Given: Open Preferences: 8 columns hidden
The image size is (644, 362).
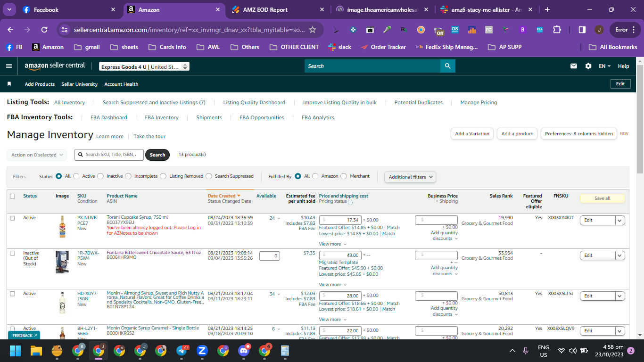Looking at the screenshot, I should pyautogui.click(x=579, y=134).
